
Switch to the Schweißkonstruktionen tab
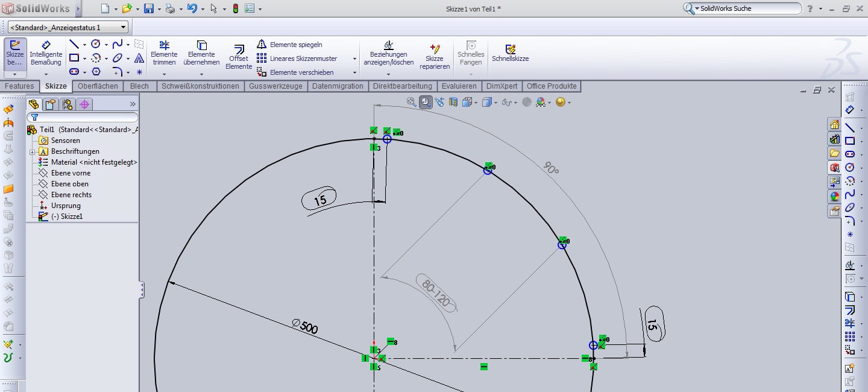point(200,86)
